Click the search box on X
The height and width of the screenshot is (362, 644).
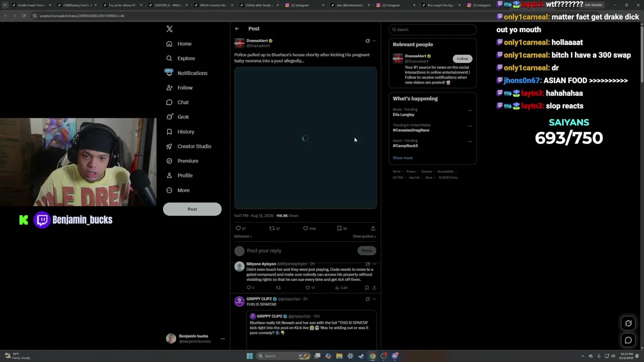click(x=432, y=30)
